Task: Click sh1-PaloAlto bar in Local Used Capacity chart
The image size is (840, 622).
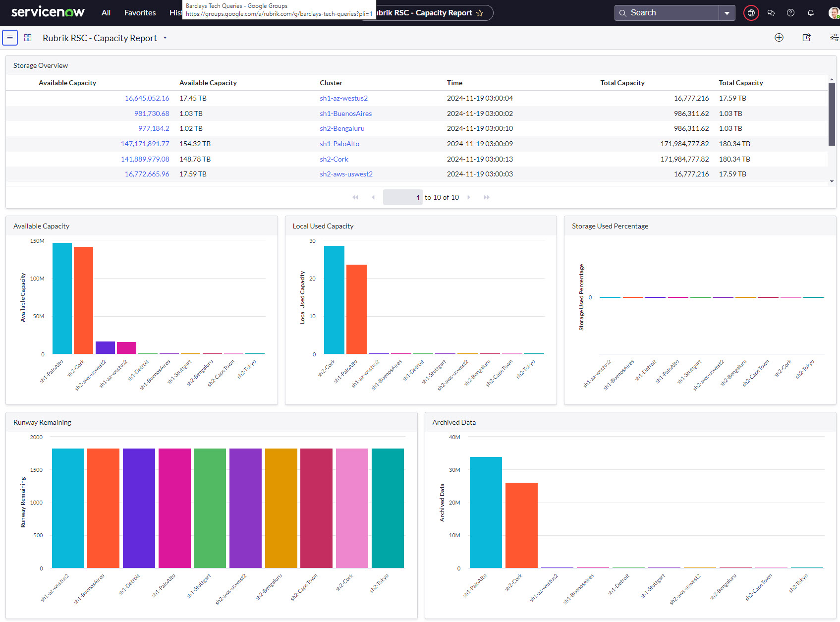Action: click(x=356, y=309)
